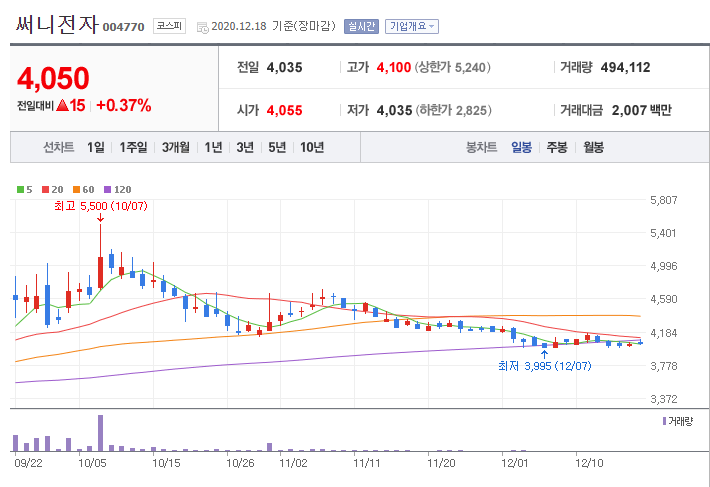
Task: Click the 시가 4,055 value
Action: [x=284, y=110]
